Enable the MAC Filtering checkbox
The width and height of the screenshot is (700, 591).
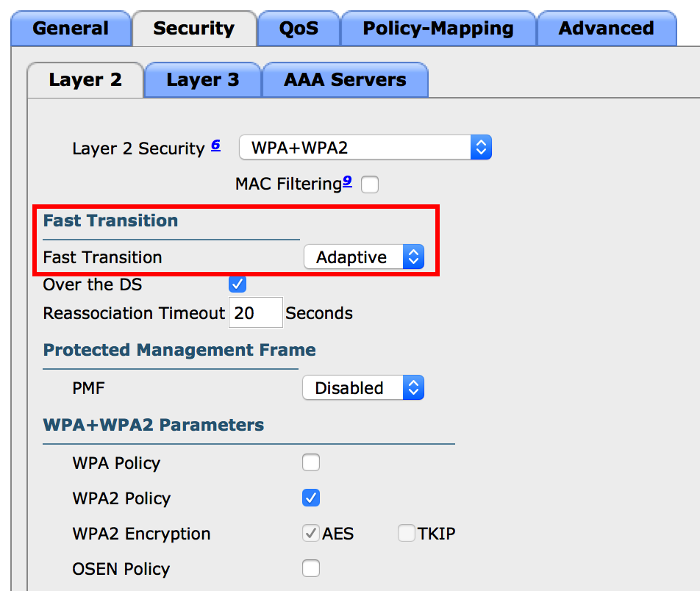(370, 185)
